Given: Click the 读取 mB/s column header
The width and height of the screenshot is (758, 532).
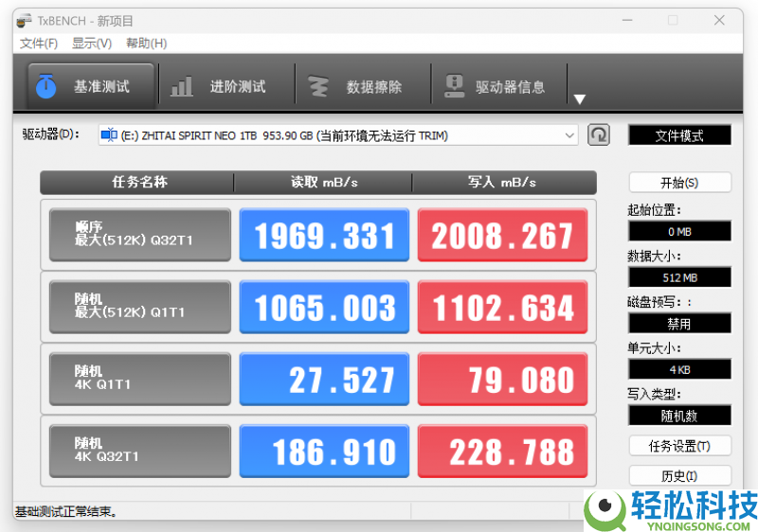Looking at the screenshot, I should (x=324, y=182).
